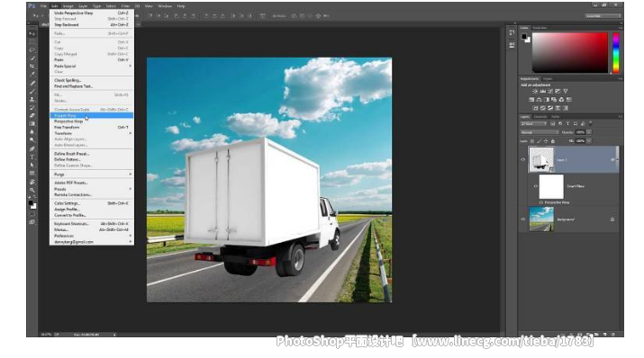644x358 pixels.
Task: Open the layer Opacity slider dropdown
Action: point(589,132)
